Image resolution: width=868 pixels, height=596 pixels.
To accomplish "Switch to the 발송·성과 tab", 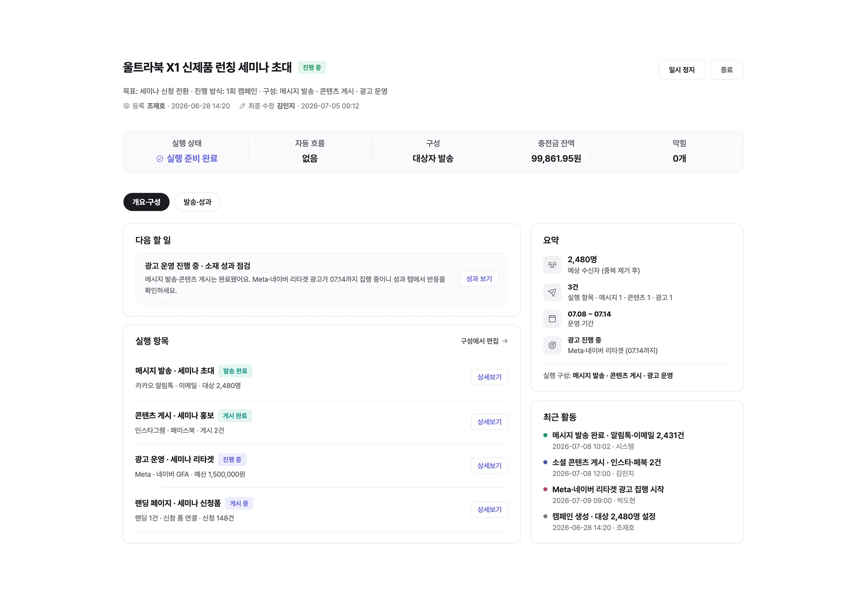I will pos(197,202).
